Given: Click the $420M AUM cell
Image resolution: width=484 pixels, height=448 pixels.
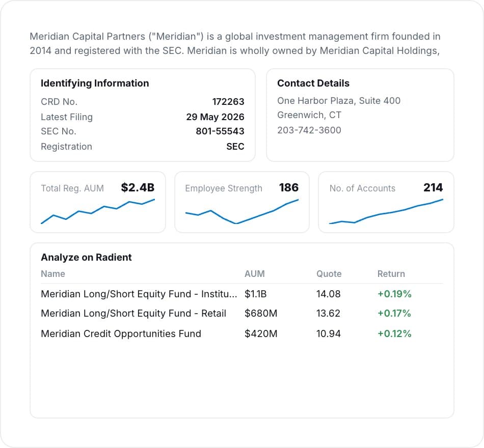Looking at the screenshot, I should point(261,334).
